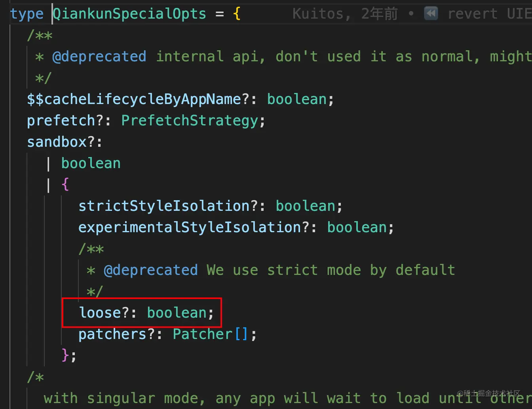Click the $$cacheLifecycleByAppName property

[x=134, y=99]
